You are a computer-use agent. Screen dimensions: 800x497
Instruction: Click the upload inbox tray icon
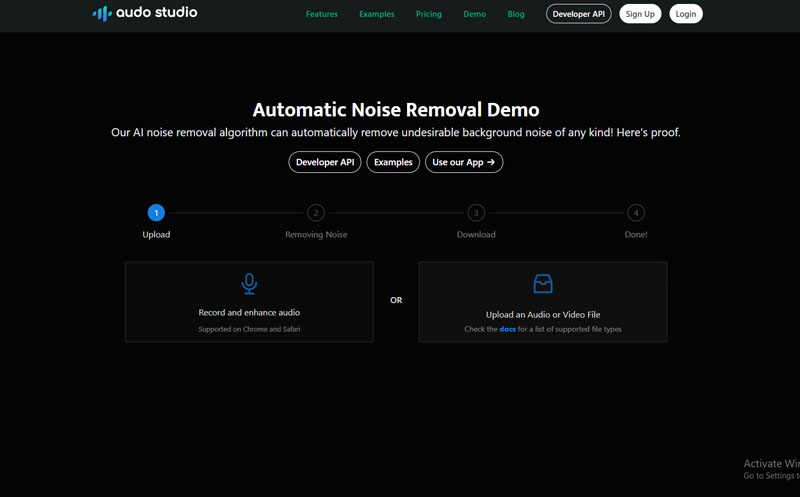click(x=543, y=284)
